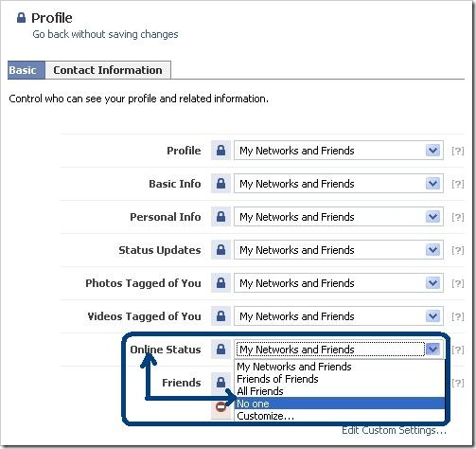Click the 'Personal Info' label
The height and width of the screenshot is (449, 476).
166,217
